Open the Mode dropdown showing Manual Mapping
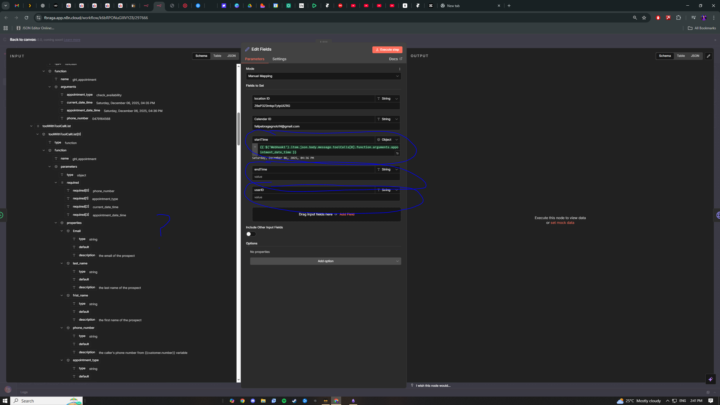Image resolution: width=720 pixels, height=405 pixels. (x=323, y=76)
